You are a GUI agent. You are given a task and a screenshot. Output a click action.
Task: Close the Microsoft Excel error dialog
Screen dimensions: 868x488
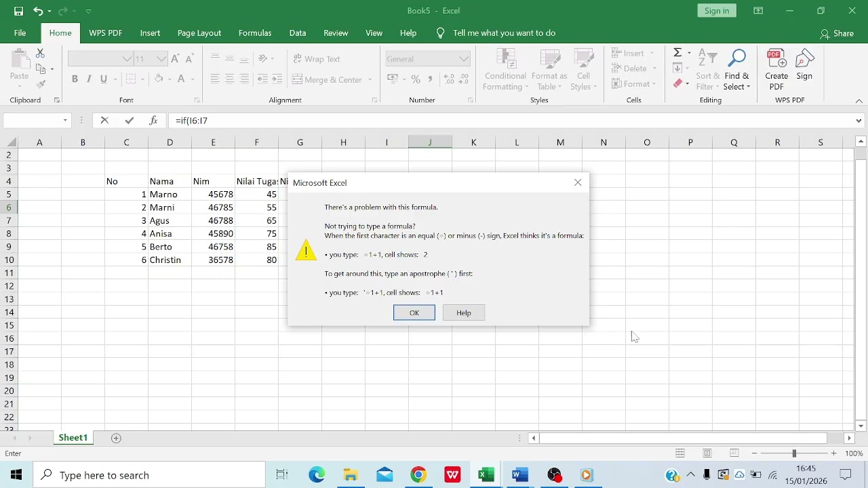pyautogui.click(x=578, y=182)
